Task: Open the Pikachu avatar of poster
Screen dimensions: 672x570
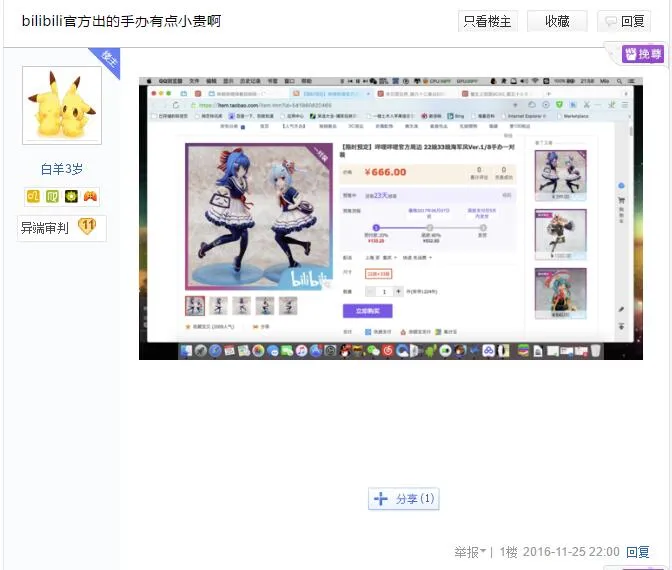Action: pos(62,105)
